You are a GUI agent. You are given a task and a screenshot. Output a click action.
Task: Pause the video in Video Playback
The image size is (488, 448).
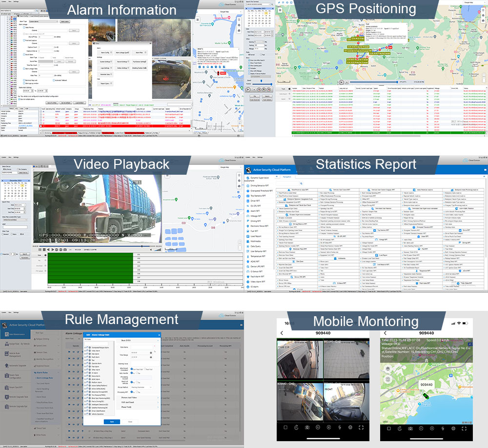[40, 250]
